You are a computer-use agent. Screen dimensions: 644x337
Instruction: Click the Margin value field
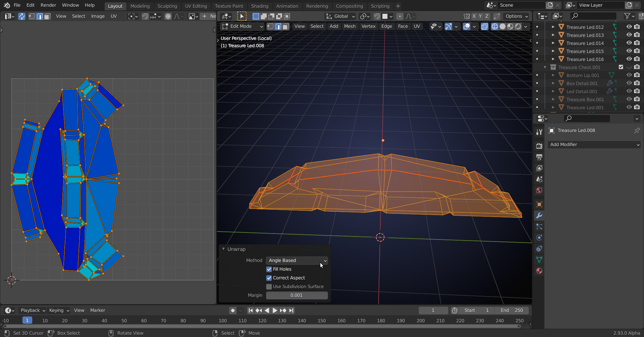pyautogui.click(x=297, y=295)
